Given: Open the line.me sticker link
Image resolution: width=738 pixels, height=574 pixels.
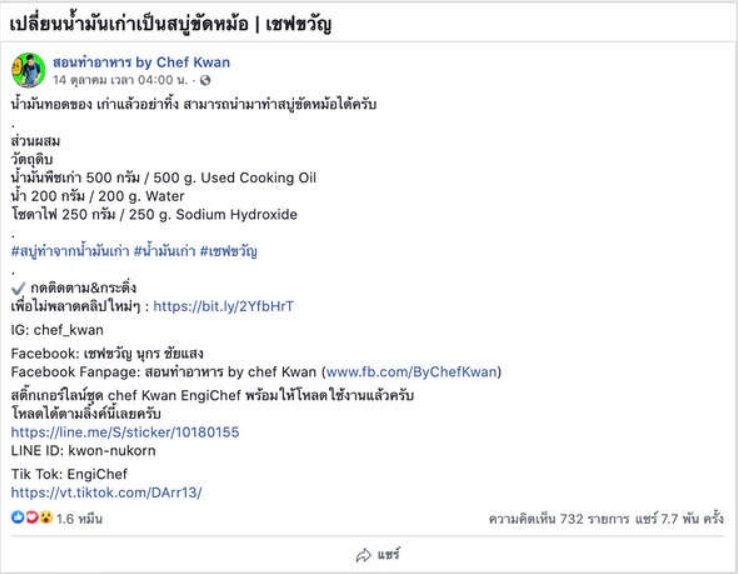Looking at the screenshot, I should [x=125, y=432].
